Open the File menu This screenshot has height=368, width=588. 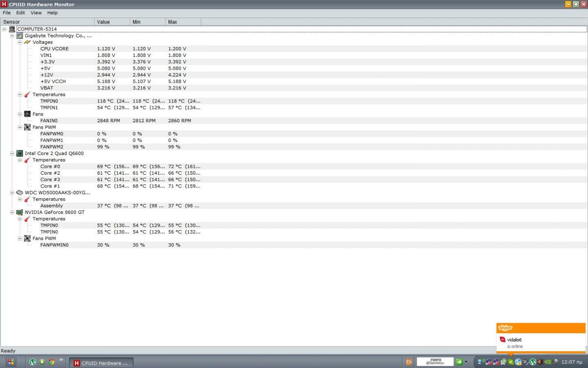coord(7,13)
